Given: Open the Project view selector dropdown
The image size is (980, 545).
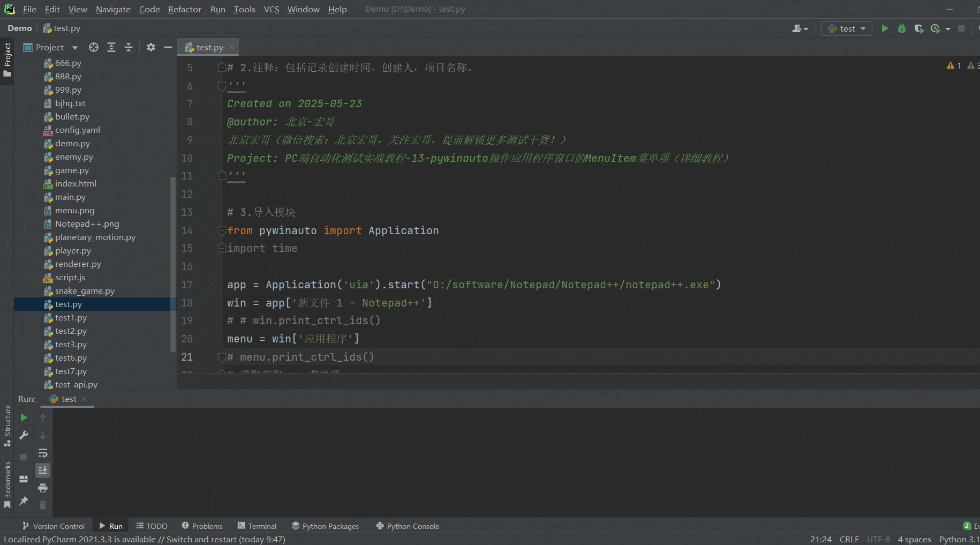Looking at the screenshot, I should tap(50, 47).
